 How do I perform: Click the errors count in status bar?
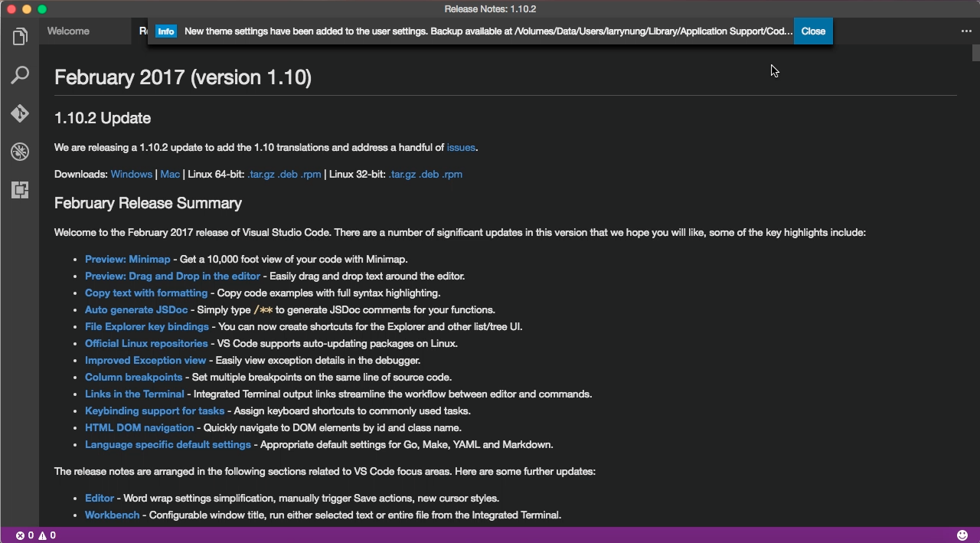pos(25,535)
